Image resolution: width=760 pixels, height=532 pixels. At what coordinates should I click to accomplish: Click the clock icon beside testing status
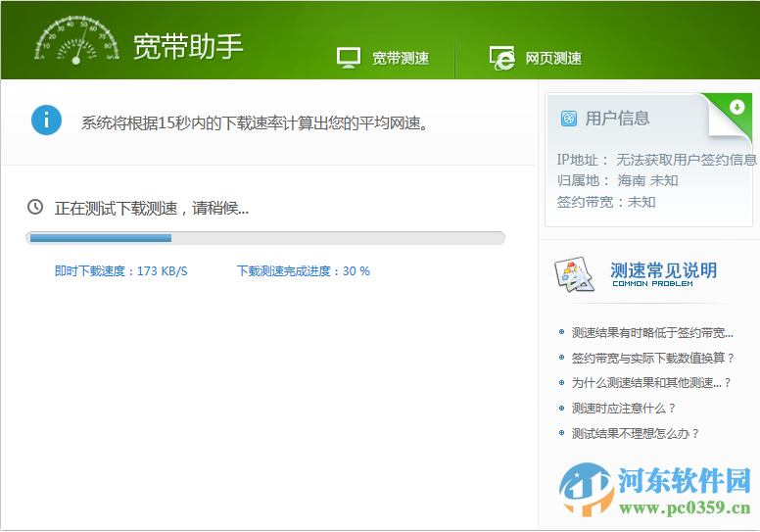[x=35, y=207]
